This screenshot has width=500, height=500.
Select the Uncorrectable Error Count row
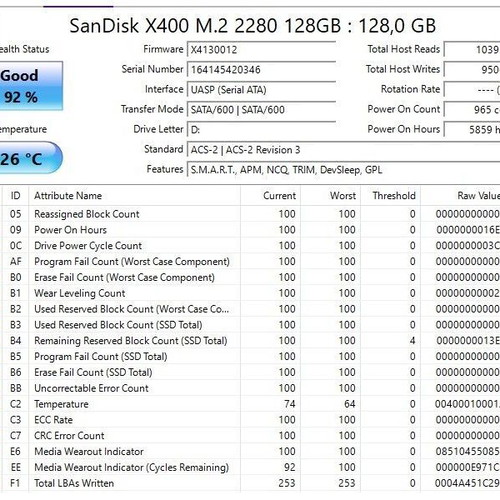[x=251, y=388]
